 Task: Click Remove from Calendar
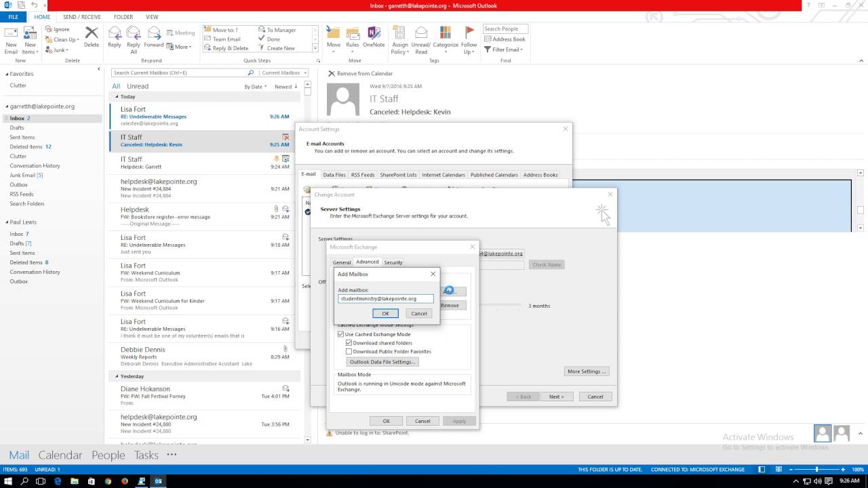(x=360, y=73)
